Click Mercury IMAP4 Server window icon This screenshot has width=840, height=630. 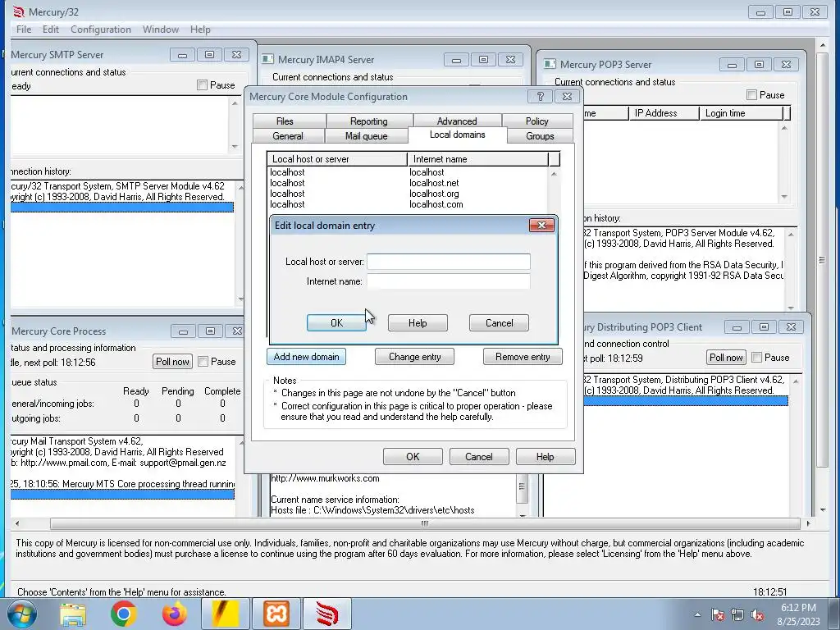click(268, 59)
